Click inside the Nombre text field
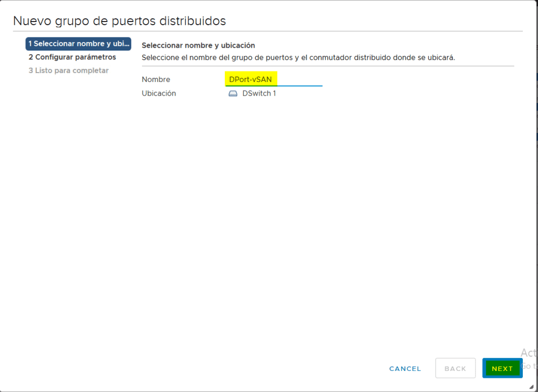538x392 pixels. click(x=273, y=79)
